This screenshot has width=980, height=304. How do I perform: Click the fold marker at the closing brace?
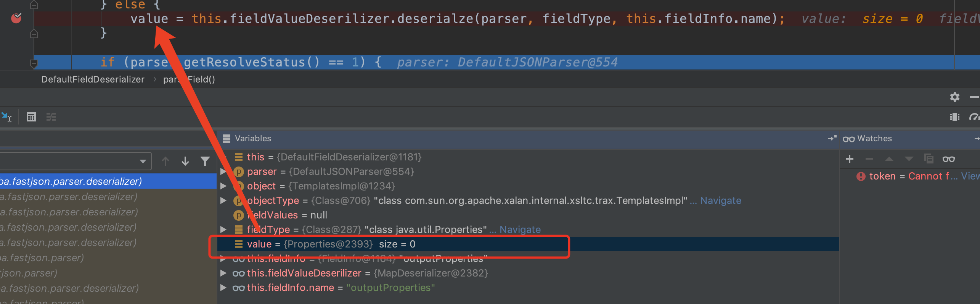(x=34, y=34)
